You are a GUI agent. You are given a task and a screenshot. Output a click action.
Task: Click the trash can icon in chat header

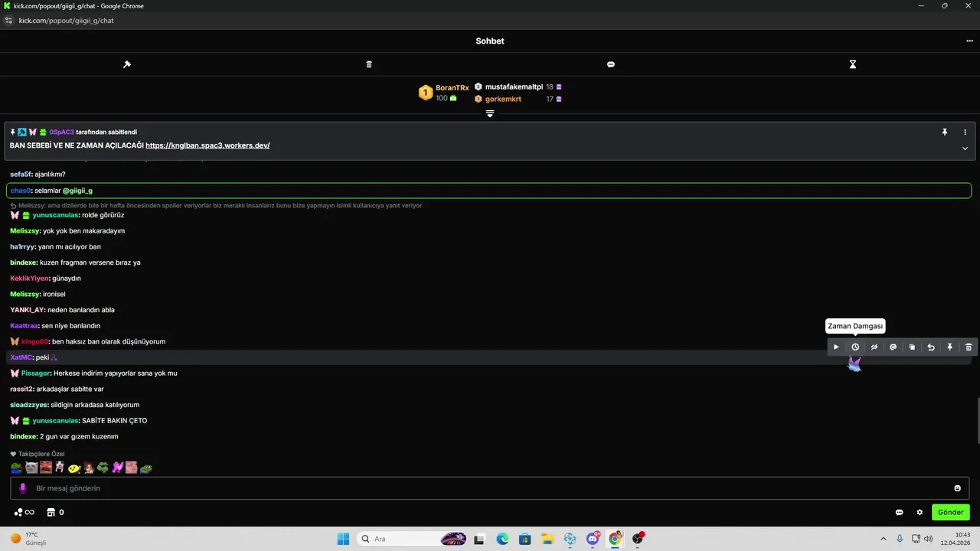[369, 64]
